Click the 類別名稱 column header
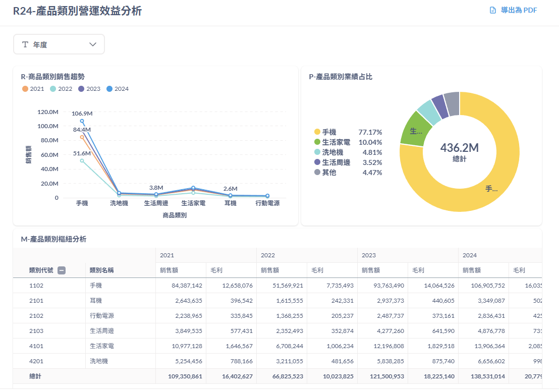 [101, 270]
